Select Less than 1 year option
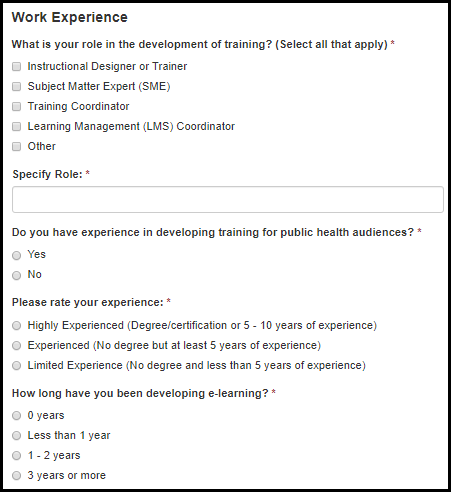 16,436
